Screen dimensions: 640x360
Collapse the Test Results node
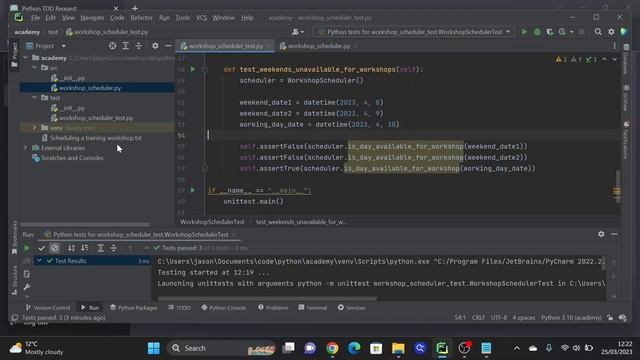click(39, 260)
